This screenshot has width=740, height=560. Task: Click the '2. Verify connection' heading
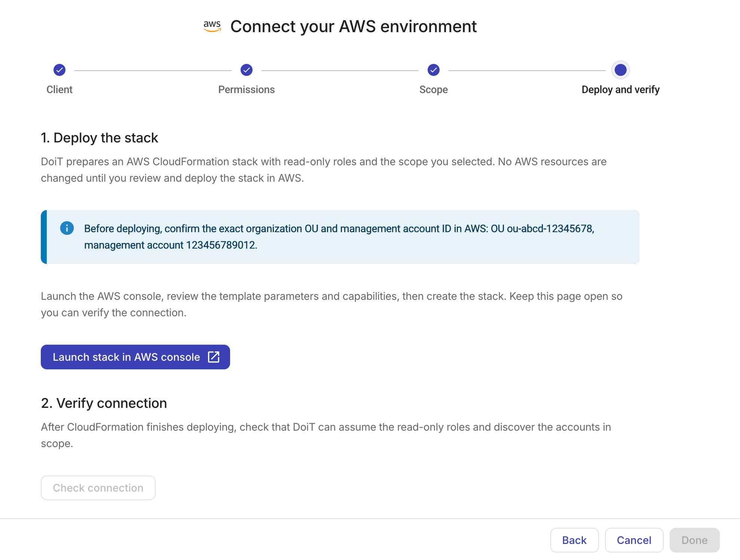coord(104,403)
